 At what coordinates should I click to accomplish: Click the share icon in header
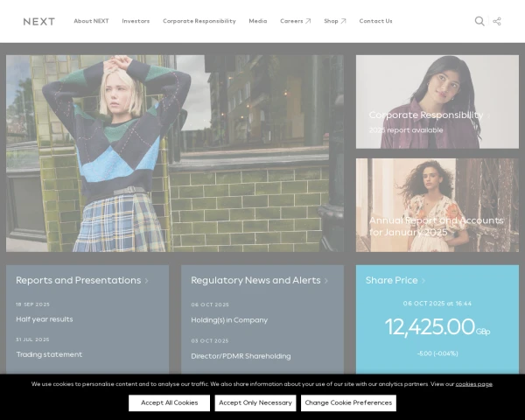click(x=497, y=21)
